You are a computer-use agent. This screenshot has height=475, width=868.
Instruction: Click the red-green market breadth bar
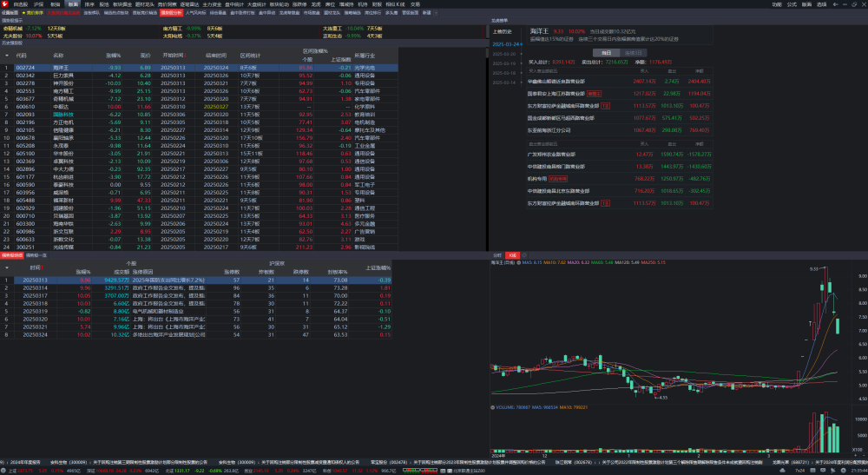(419, 471)
